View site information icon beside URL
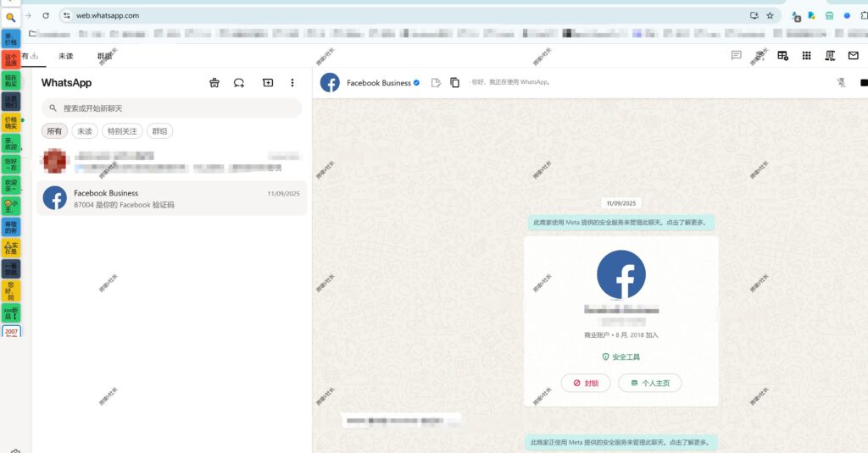 [x=66, y=15]
